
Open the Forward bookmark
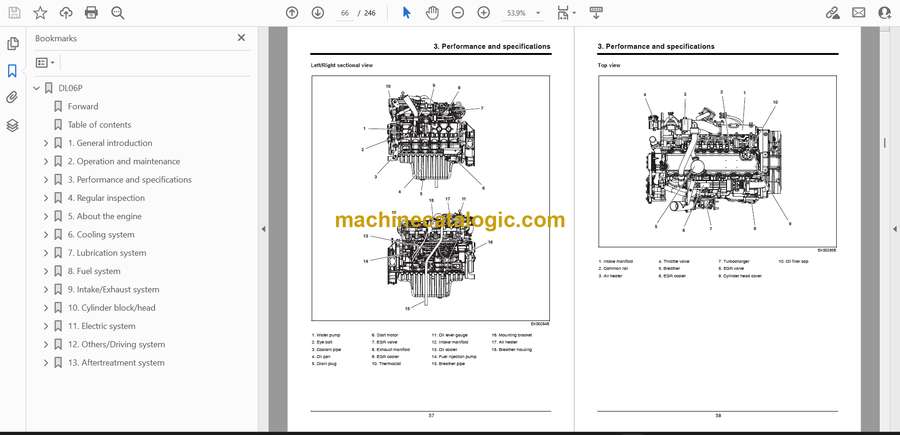click(83, 106)
